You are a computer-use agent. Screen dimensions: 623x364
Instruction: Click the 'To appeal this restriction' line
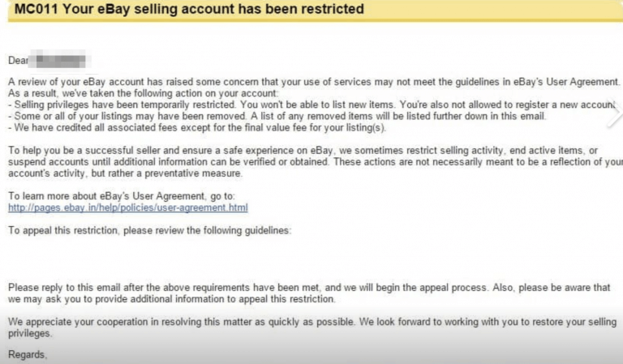click(150, 230)
